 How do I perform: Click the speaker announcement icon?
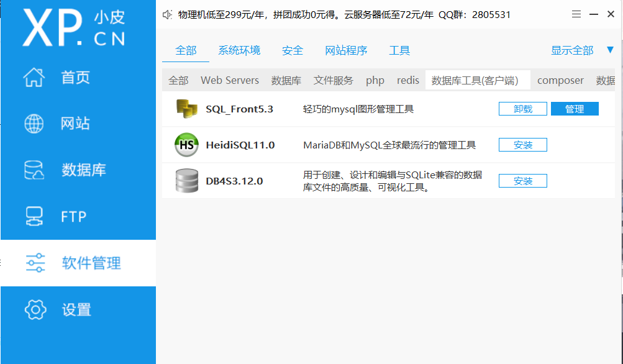(x=167, y=15)
